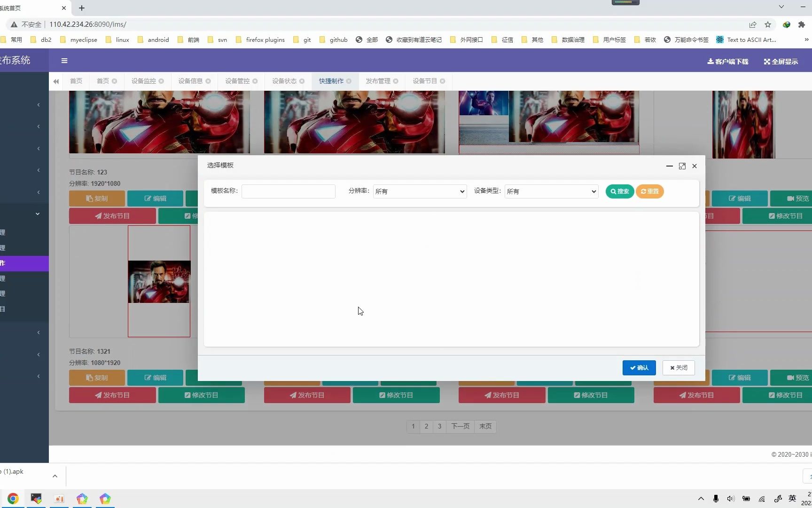Click the Chrome icon in taskbar

[x=13, y=499]
